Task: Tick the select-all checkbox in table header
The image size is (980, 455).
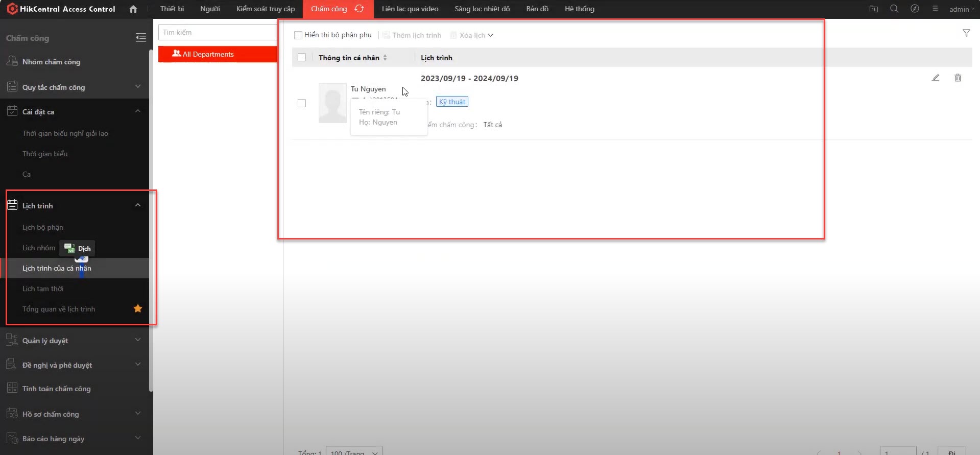Action: point(302,58)
